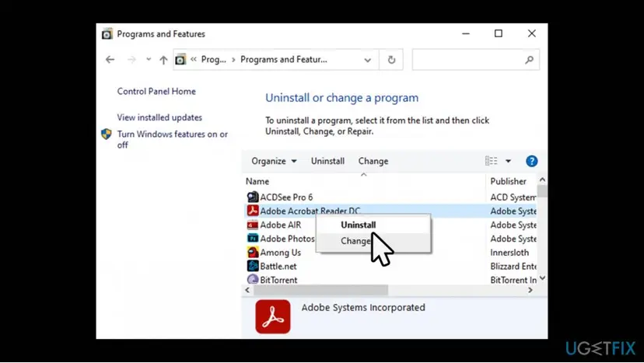
Task: Click the horizontal scrollbar left arrow
Action: [x=247, y=290]
